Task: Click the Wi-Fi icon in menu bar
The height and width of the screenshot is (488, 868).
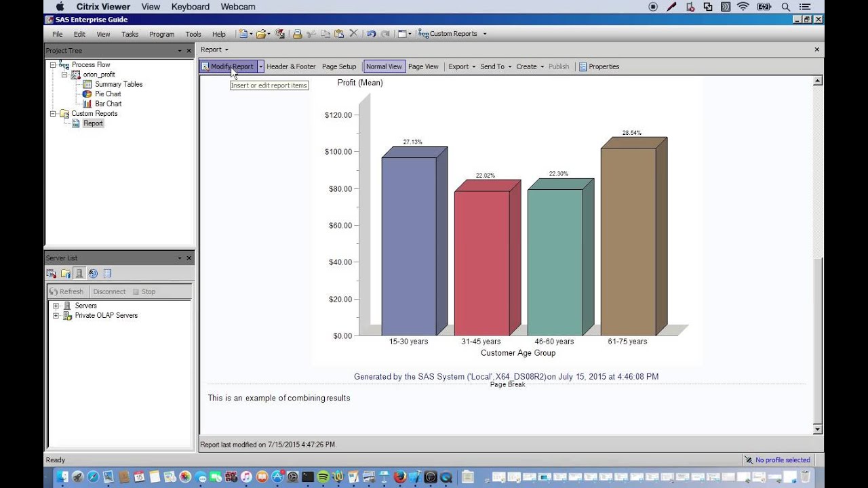Action: [743, 7]
